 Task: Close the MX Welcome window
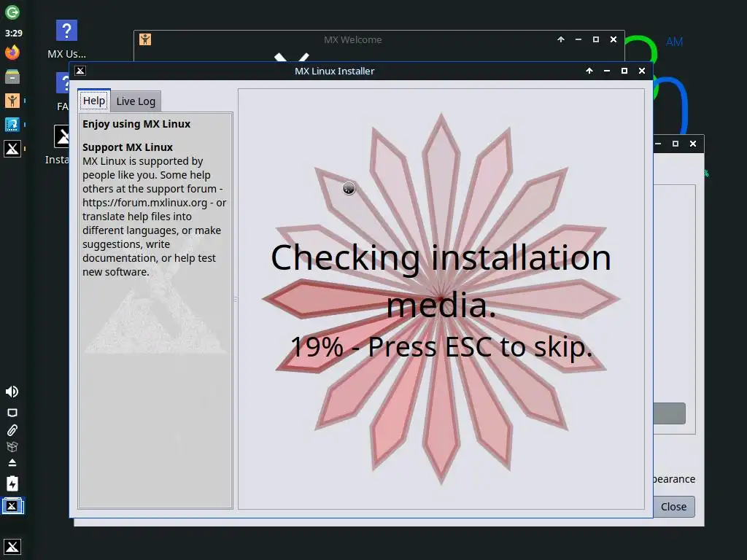614,39
